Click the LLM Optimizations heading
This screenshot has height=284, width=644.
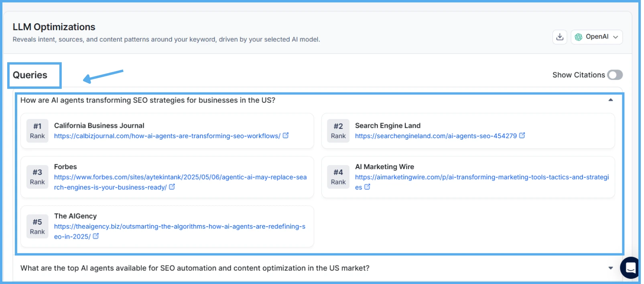pos(54,27)
